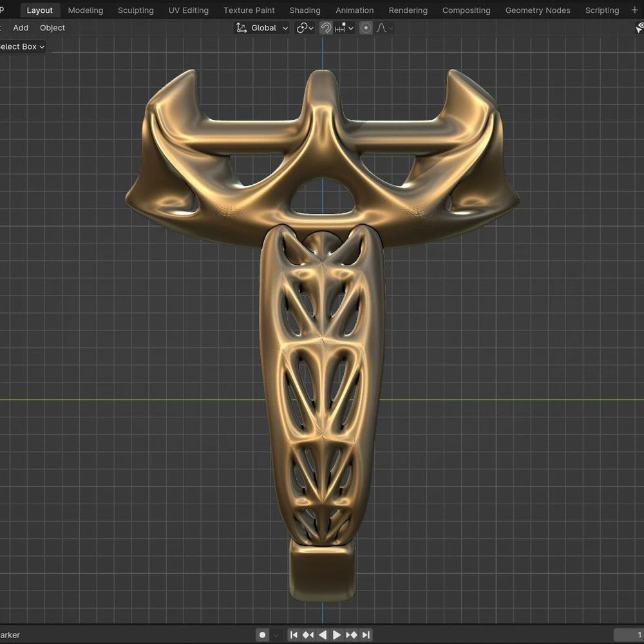The width and height of the screenshot is (644, 644).
Task: Switch to the Sculpting workspace tab
Action: pos(135,10)
